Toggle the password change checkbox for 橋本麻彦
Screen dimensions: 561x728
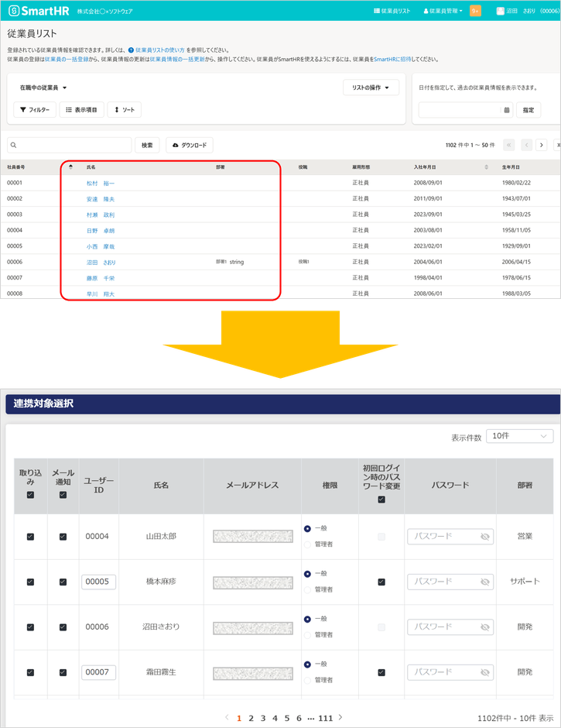[x=381, y=582]
